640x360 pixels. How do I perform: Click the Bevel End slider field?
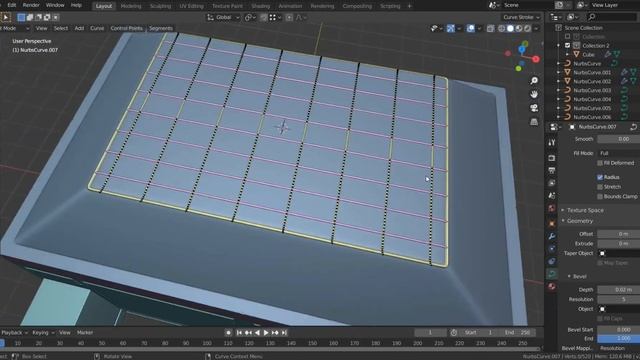(x=618, y=338)
